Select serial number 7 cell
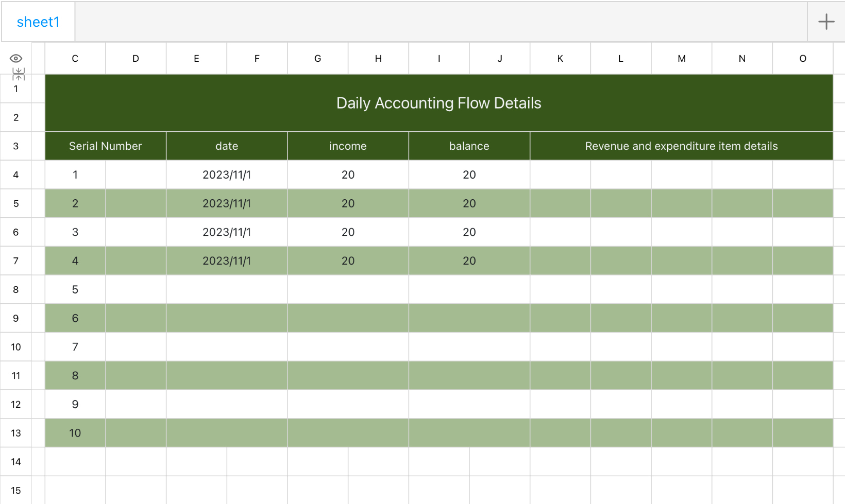This screenshot has width=845, height=504. coord(75,347)
